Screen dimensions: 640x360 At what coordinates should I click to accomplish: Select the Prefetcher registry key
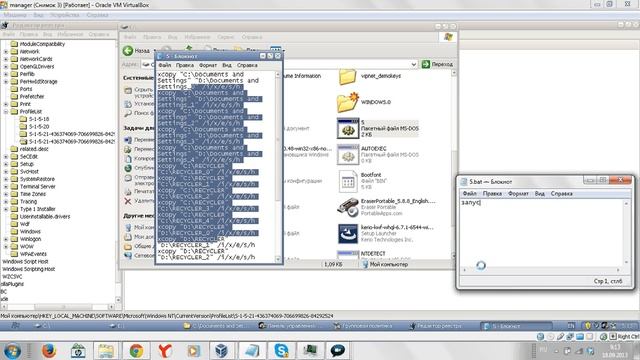pyautogui.click(x=32, y=96)
